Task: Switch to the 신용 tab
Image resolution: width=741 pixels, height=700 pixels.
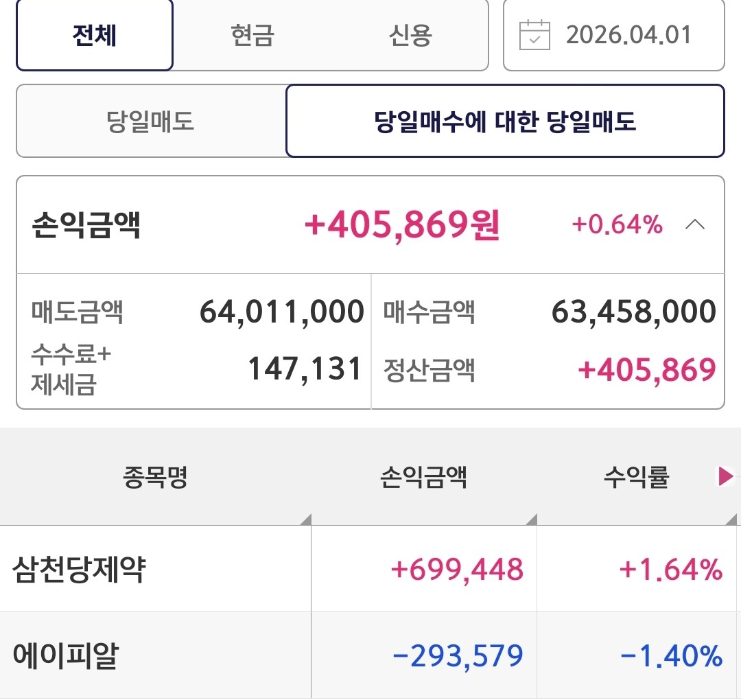Action: (410, 35)
